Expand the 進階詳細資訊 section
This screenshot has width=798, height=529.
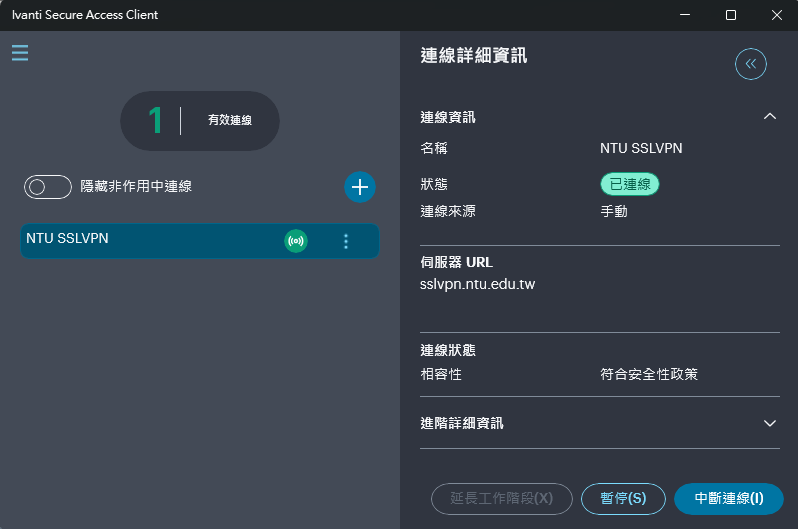pyautogui.click(x=769, y=423)
